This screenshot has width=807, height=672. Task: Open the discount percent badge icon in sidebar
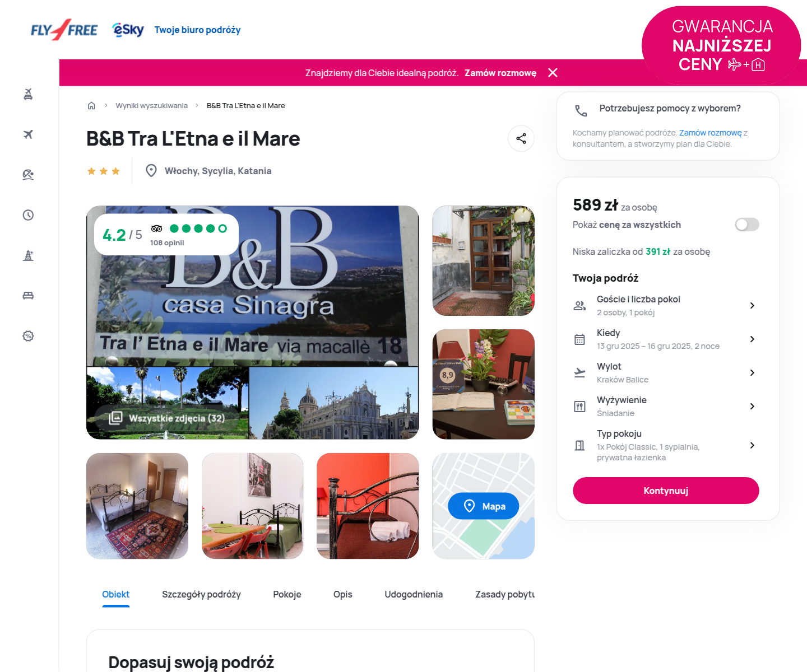(28, 336)
